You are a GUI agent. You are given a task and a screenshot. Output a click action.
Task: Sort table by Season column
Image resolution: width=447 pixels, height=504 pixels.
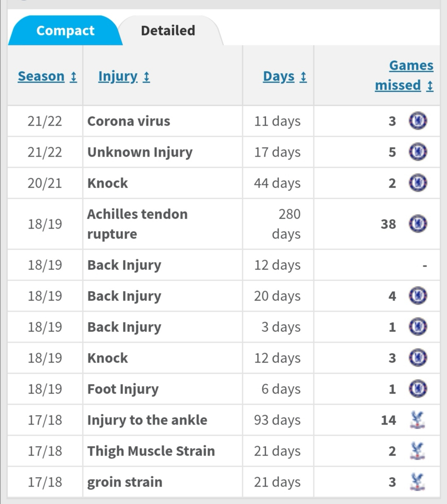(41, 76)
